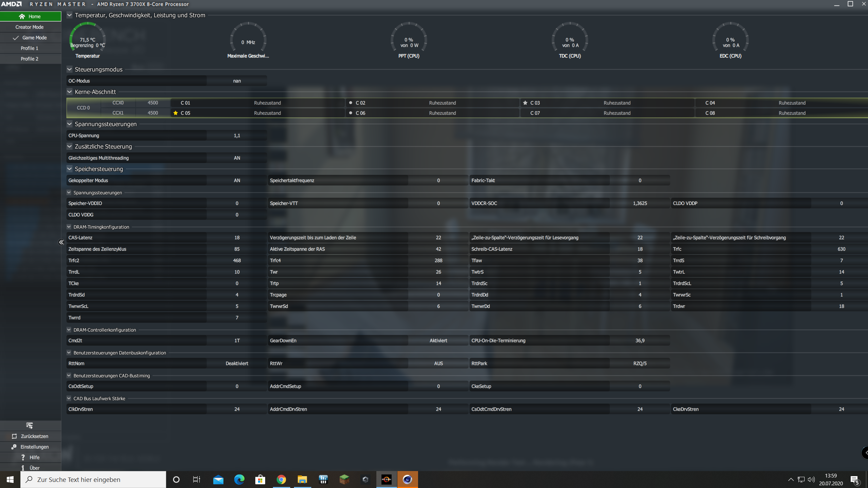Click the Home house icon in sidebar
Viewport: 868px width, 488px height.
coord(22,16)
